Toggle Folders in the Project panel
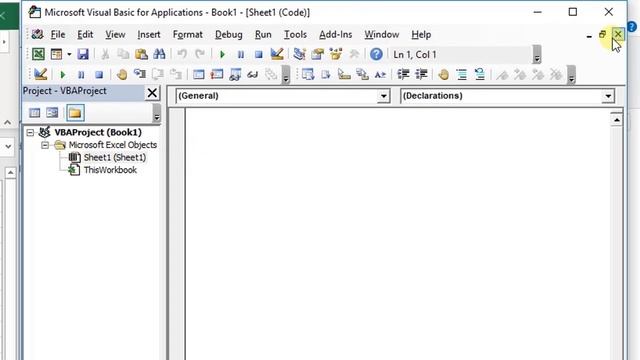640x360 pixels. point(75,113)
